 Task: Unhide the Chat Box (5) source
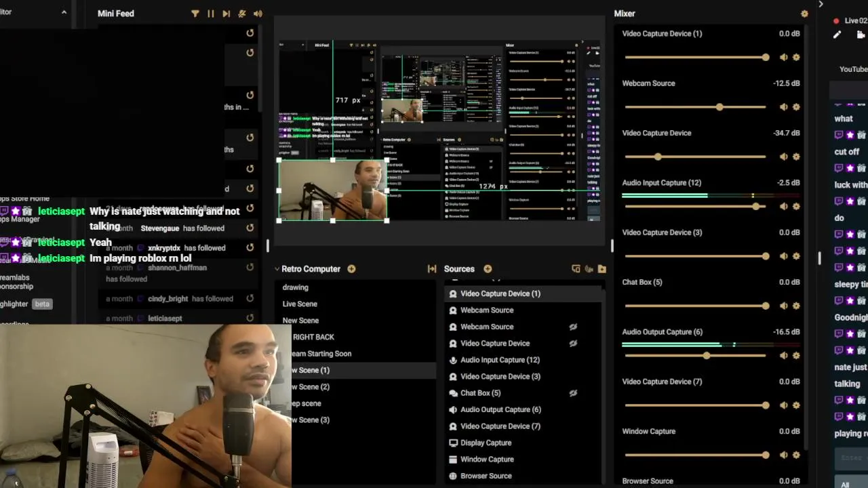(573, 393)
